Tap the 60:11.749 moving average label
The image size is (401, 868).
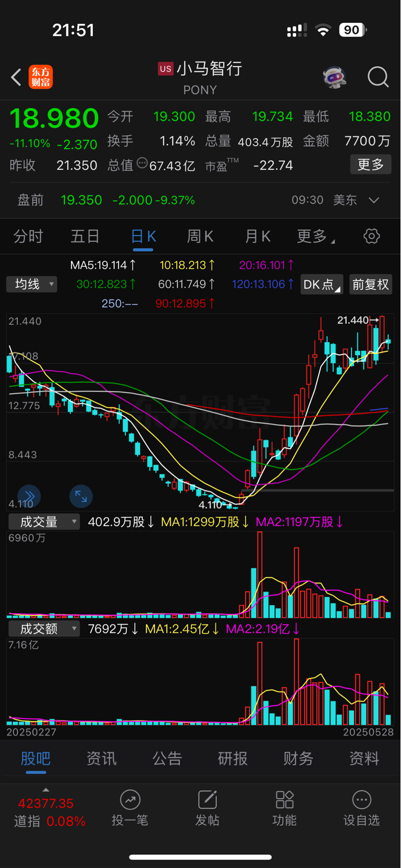click(187, 284)
